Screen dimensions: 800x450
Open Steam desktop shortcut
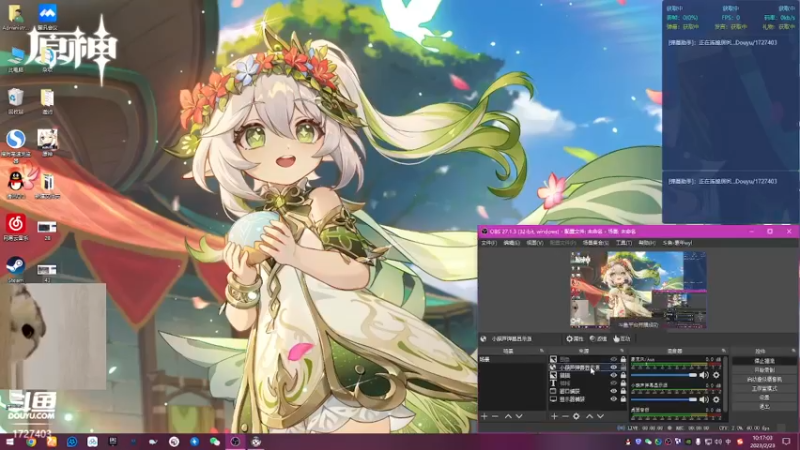[x=16, y=269]
